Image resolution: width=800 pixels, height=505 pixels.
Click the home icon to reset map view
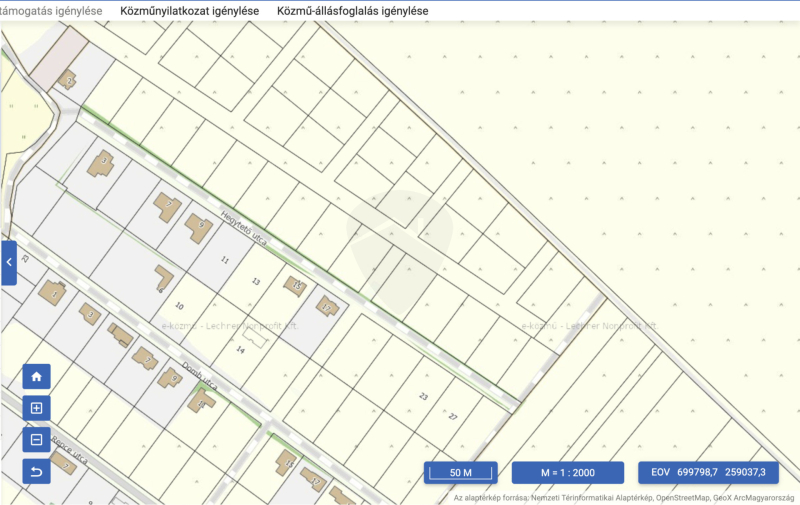point(36,377)
